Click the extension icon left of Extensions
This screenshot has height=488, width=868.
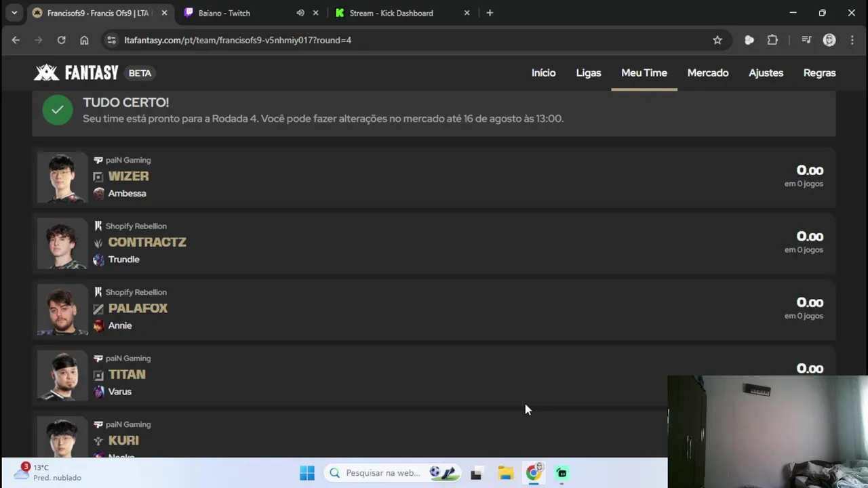pyautogui.click(x=749, y=40)
